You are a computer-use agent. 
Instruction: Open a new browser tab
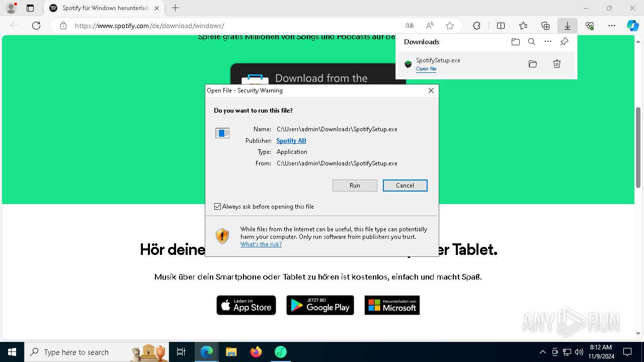click(175, 8)
